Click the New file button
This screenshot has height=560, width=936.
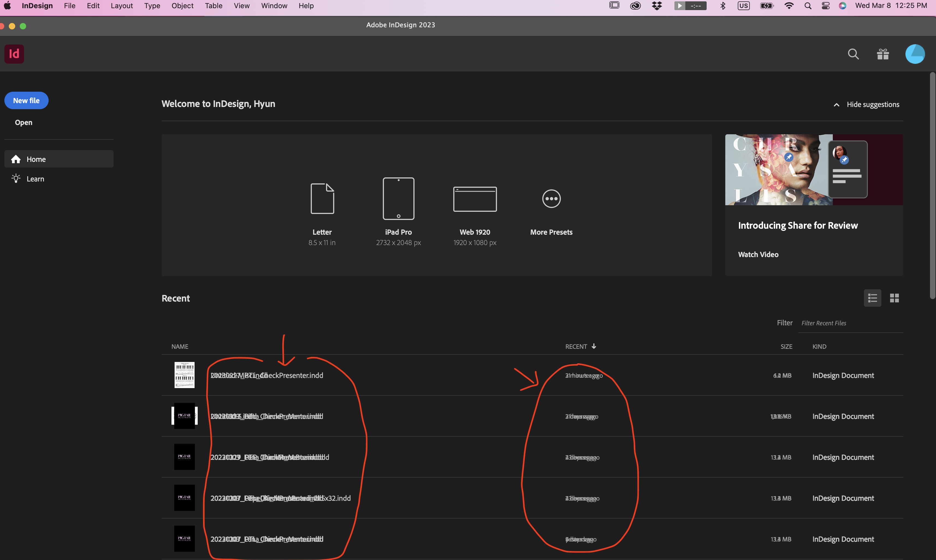[x=26, y=100]
